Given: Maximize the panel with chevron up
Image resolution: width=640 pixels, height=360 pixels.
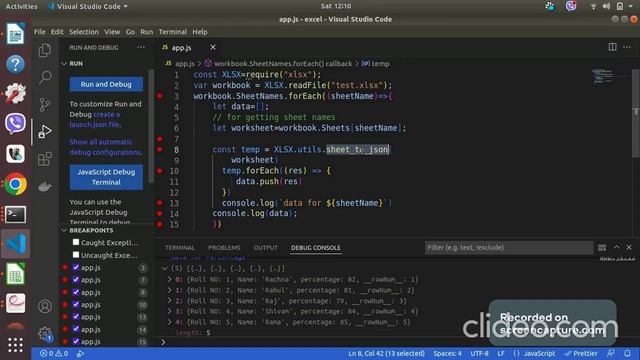Looking at the screenshot, I should [616, 247].
